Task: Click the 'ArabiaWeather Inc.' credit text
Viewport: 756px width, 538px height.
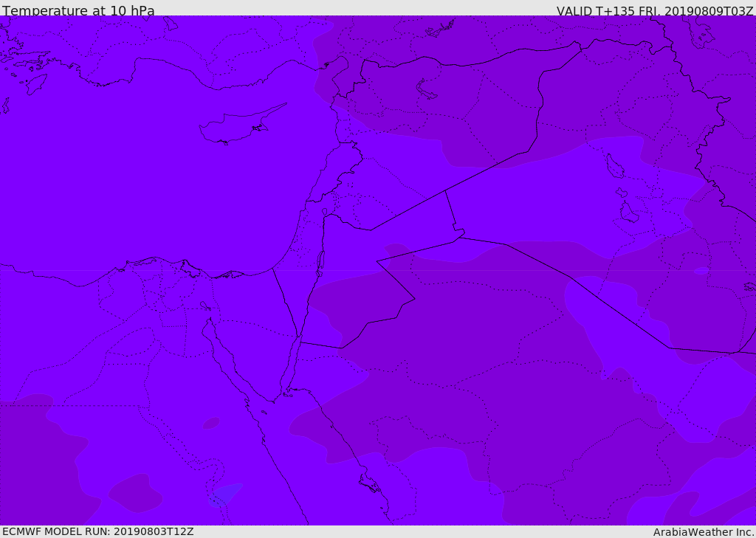Action: 704,532
